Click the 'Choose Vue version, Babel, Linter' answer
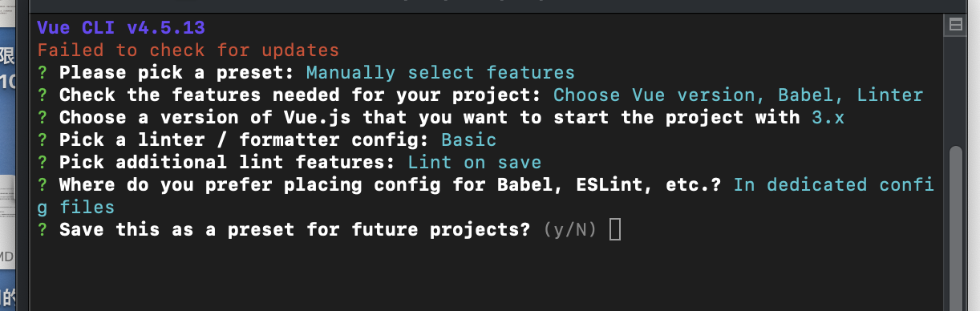This screenshot has height=311, width=980. 739,95
